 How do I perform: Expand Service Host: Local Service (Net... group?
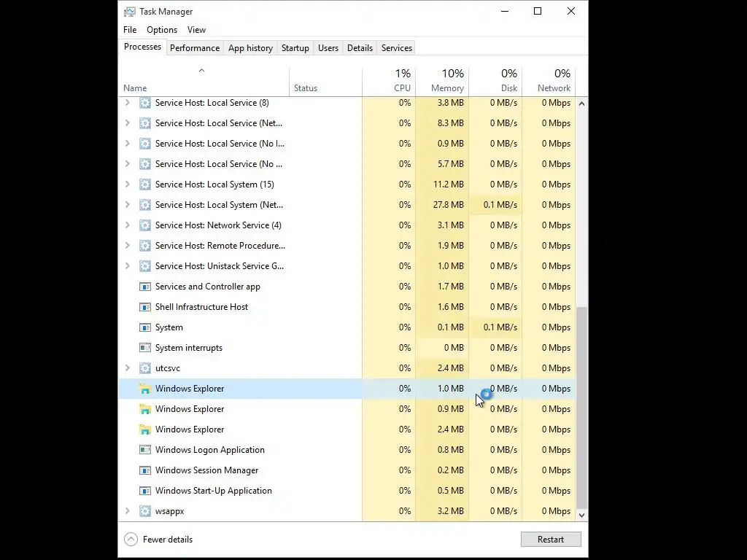(127, 123)
